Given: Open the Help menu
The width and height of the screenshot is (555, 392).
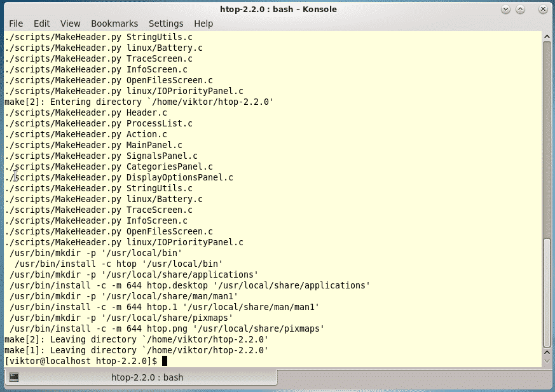Looking at the screenshot, I should click(x=203, y=24).
